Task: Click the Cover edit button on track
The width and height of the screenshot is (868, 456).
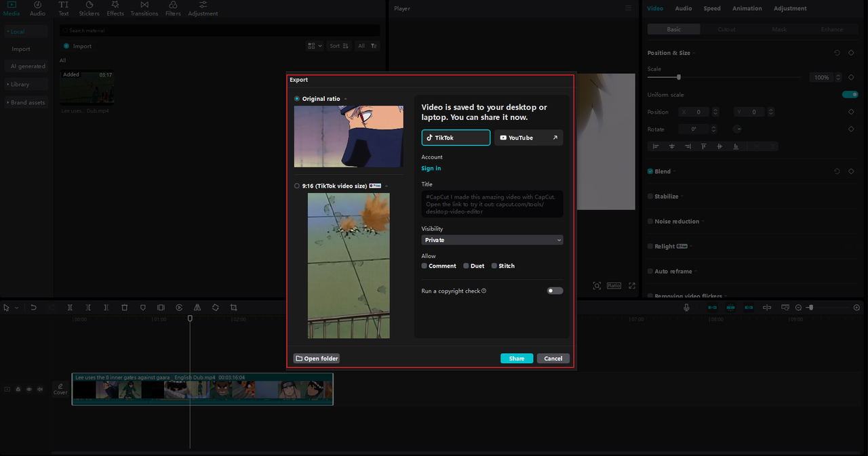Action: (60, 389)
